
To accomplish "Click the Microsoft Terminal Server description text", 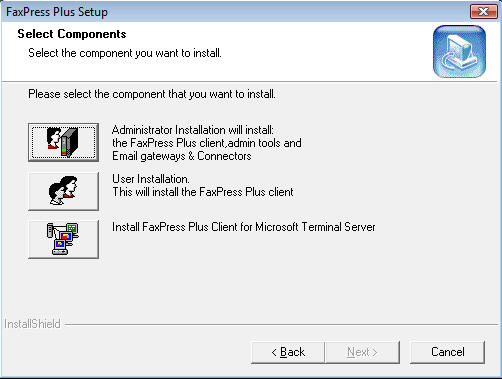I will (x=244, y=227).
